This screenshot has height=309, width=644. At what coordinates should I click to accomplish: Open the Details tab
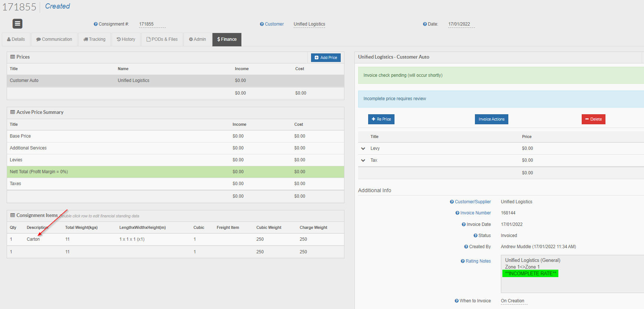pos(16,39)
